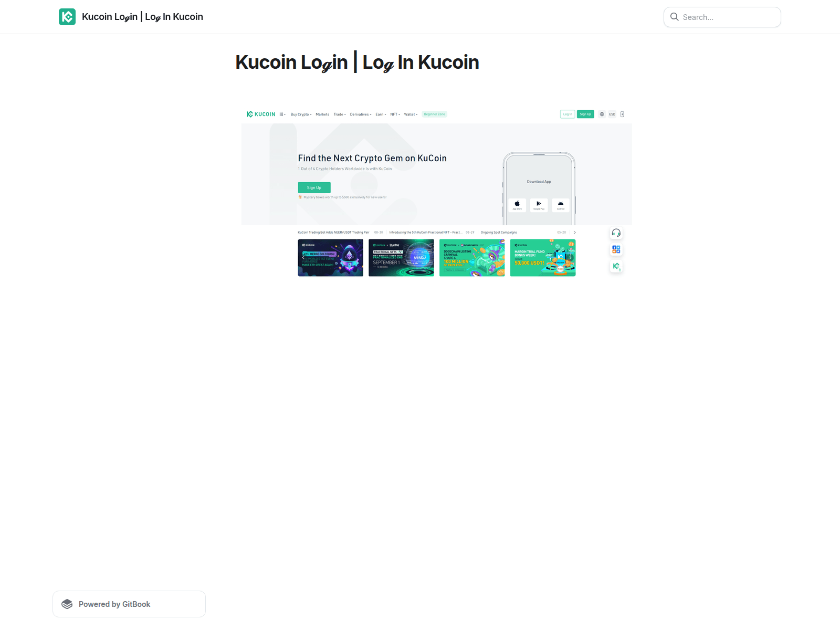Click the green KuCoin logo in the GitBook header
This screenshot has width=840, height=630.
click(x=67, y=17)
